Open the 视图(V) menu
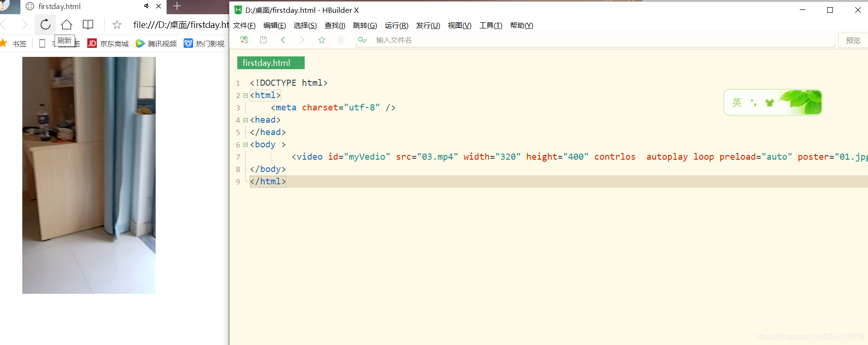 pyautogui.click(x=459, y=26)
